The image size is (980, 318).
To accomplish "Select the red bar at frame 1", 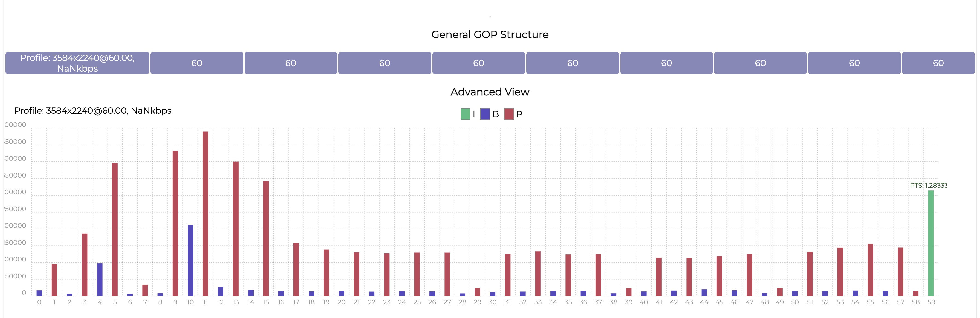I will point(54,280).
